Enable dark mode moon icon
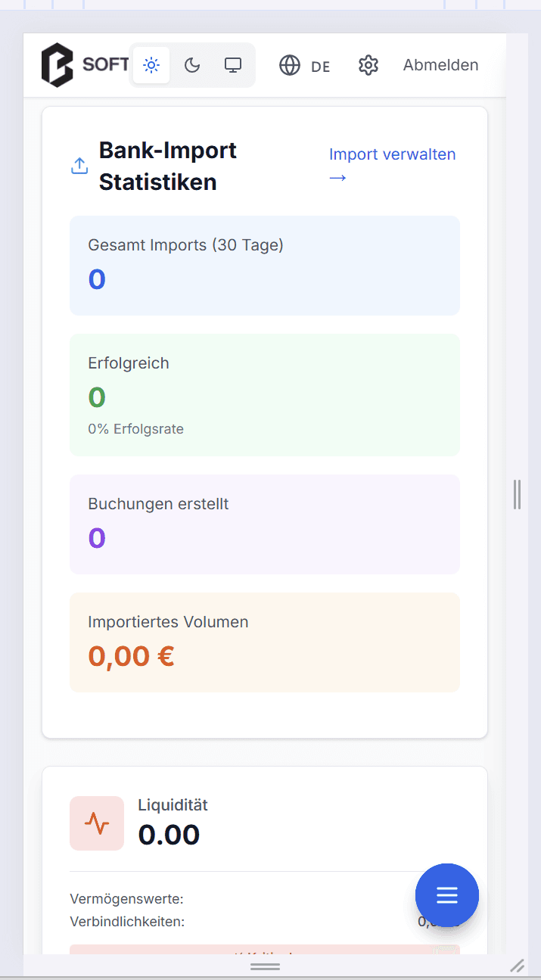This screenshot has height=980, width=541. [x=192, y=65]
